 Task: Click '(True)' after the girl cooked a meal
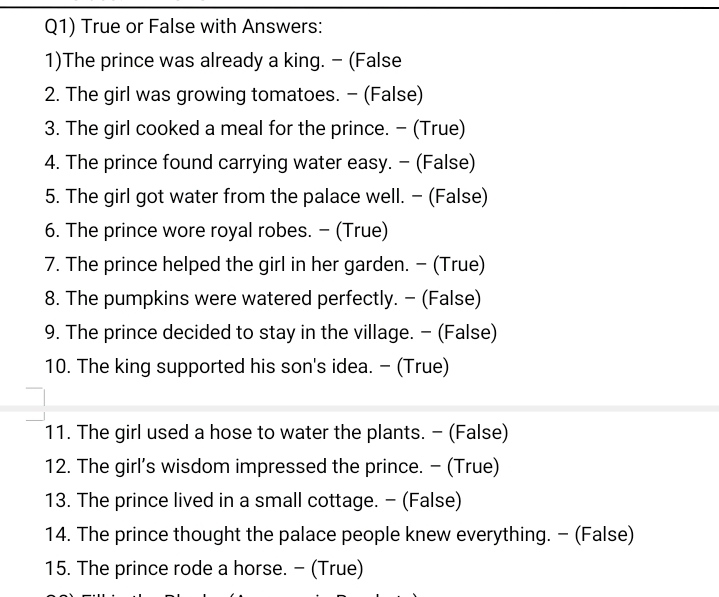tap(439, 128)
